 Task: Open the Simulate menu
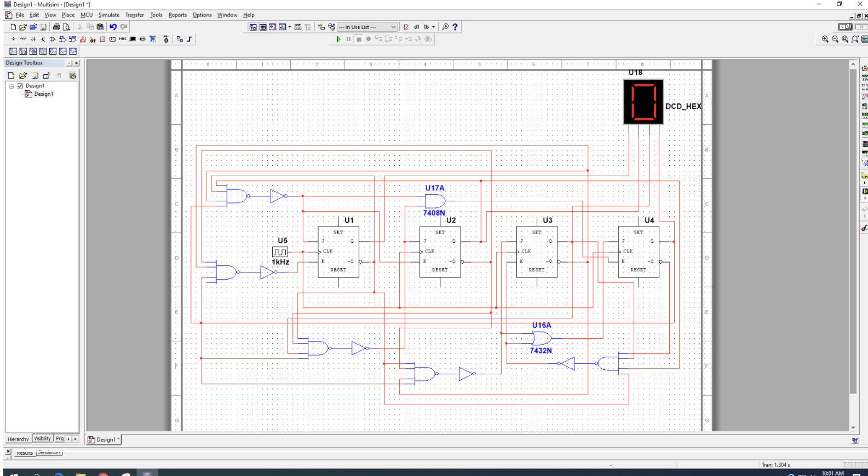pyautogui.click(x=109, y=15)
